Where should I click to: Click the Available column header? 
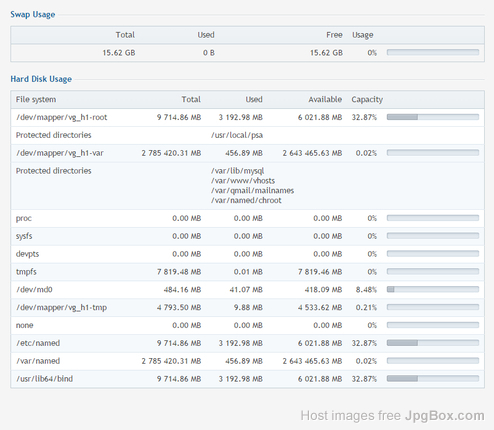[x=325, y=99]
